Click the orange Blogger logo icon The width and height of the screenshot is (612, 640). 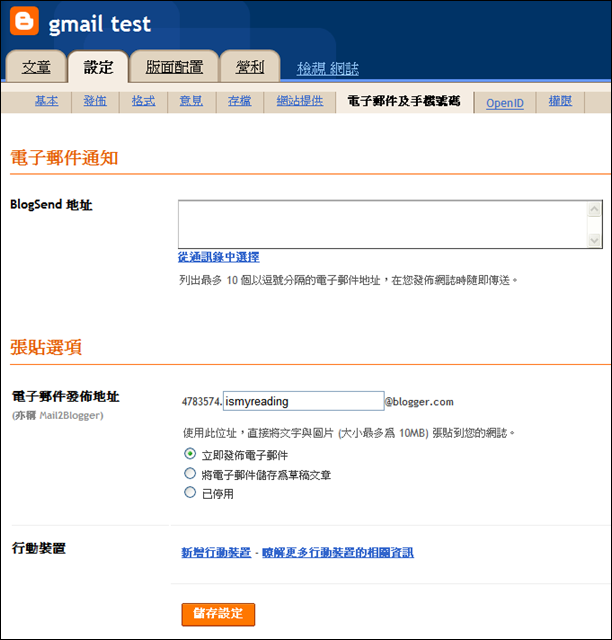pos(24,20)
